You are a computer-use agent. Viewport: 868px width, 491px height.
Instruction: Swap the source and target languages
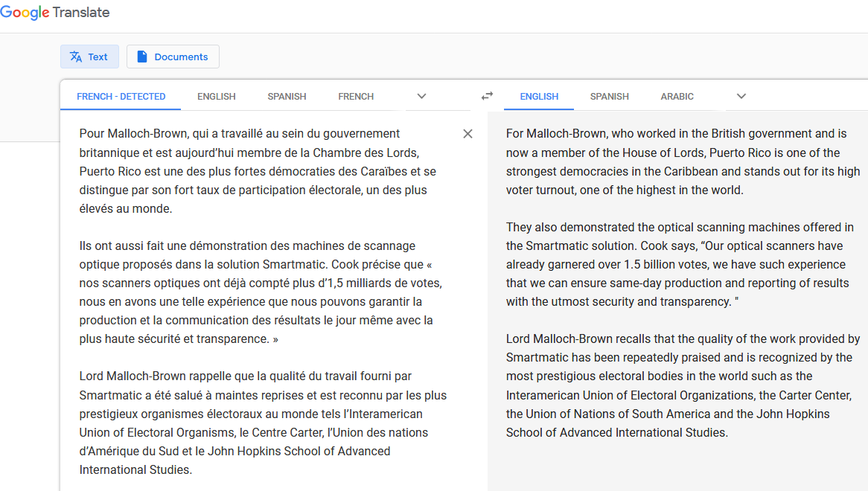[487, 96]
